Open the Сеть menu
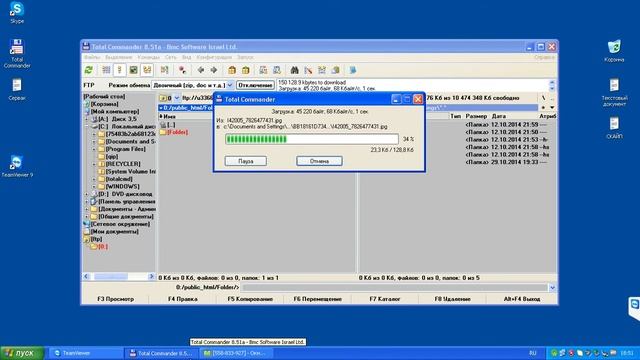The width and height of the screenshot is (640, 360). 171,58
